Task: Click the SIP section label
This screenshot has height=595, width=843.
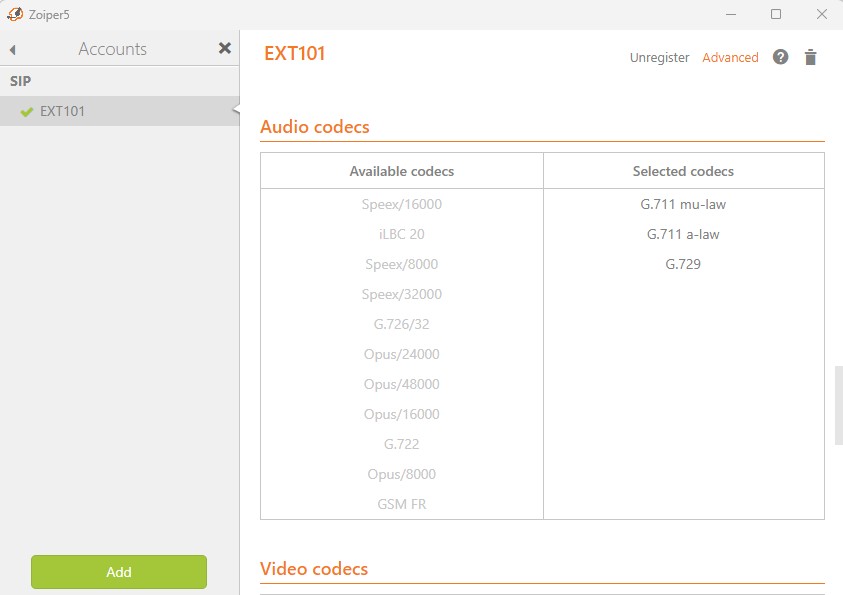Action: [x=20, y=81]
